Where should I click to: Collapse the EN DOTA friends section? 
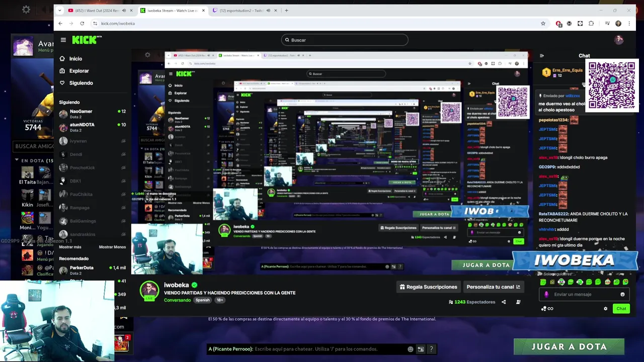pyautogui.click(x=17, y=160)
